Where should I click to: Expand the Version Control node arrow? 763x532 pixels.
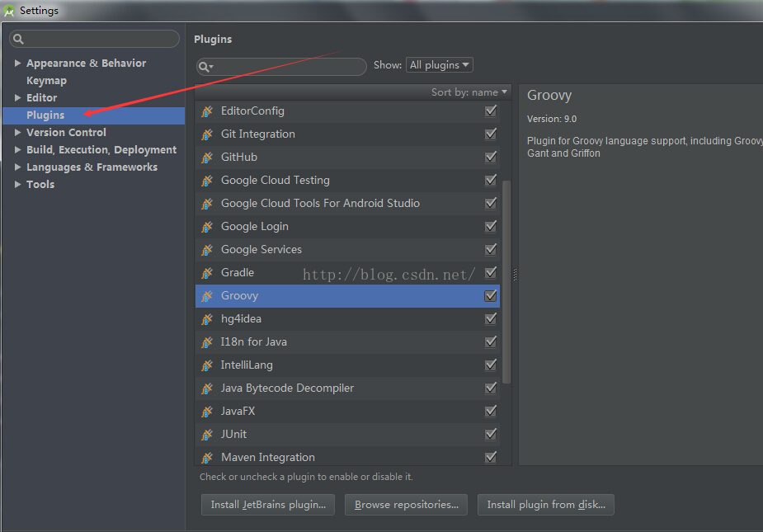coord(17,133)
